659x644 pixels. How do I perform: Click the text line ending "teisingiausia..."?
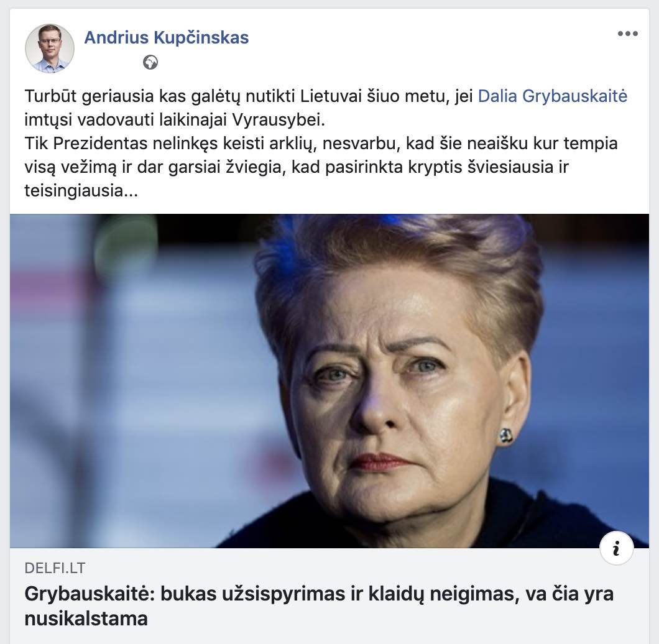pos(81,191)
